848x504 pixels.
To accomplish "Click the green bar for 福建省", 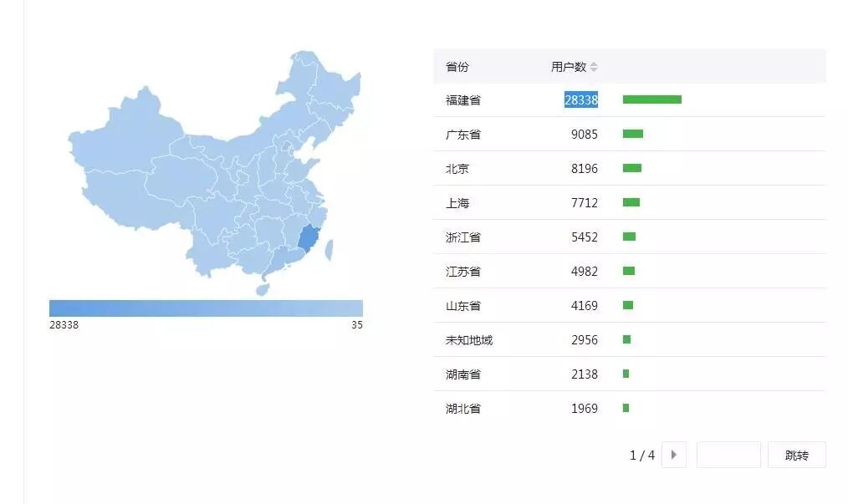I will (651, 99).
